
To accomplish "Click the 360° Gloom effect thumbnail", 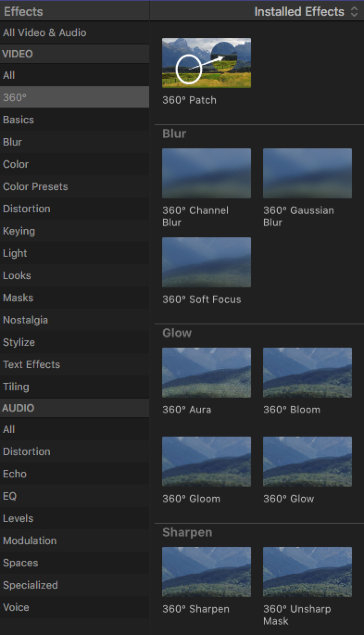I will pos(206,461).
